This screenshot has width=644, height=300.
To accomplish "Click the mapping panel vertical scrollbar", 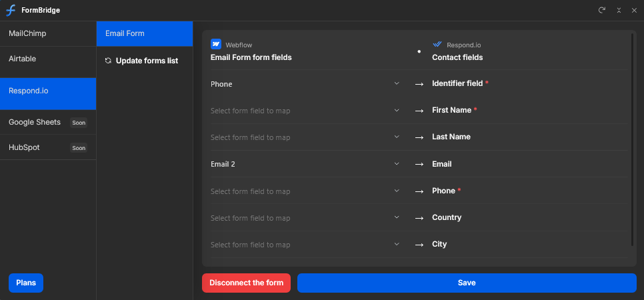I will pyautogui.click(x=633, y=140).
